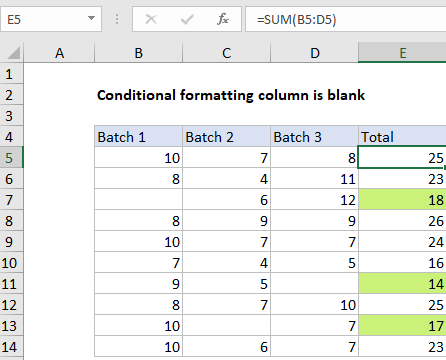Screen dimensions: 446x360
Task: Click the 'Total' header cell
Action: click(402, 137)
